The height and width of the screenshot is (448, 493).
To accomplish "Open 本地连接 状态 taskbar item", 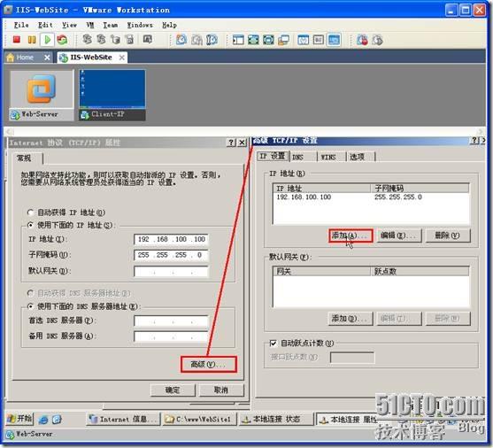I will (276, 419).
